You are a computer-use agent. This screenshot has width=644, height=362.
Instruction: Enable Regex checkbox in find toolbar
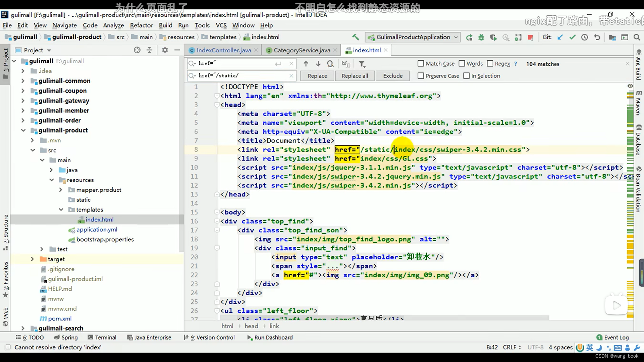tap(490, 64)
